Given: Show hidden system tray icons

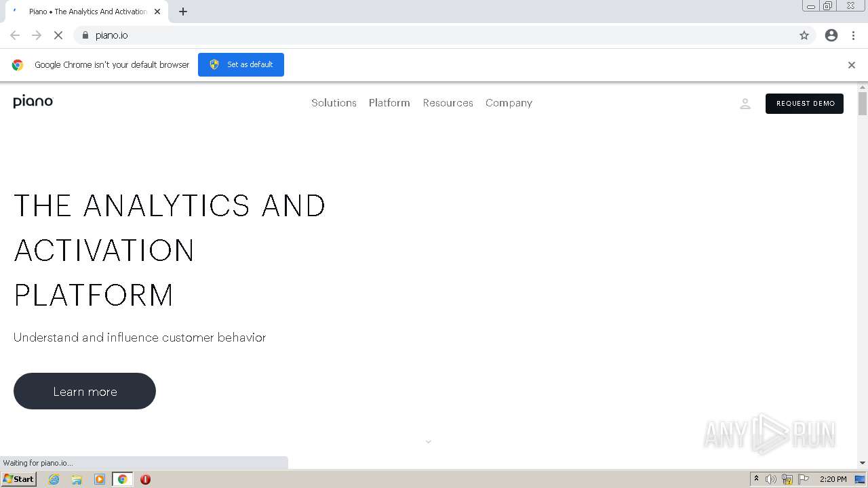Looking at the screenshot, I should pyautogui.click(x=756, y=479).
